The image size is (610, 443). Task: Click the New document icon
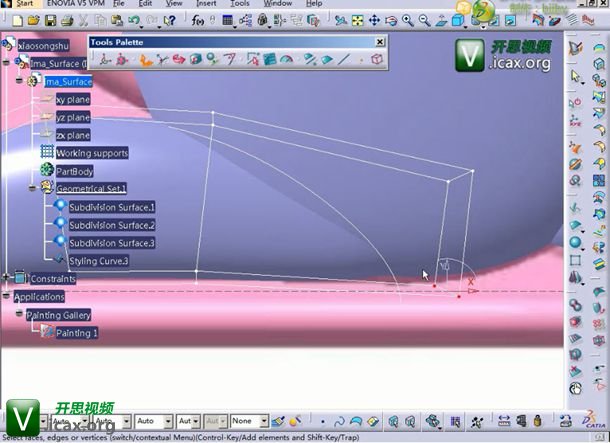[x=9, y=19]
